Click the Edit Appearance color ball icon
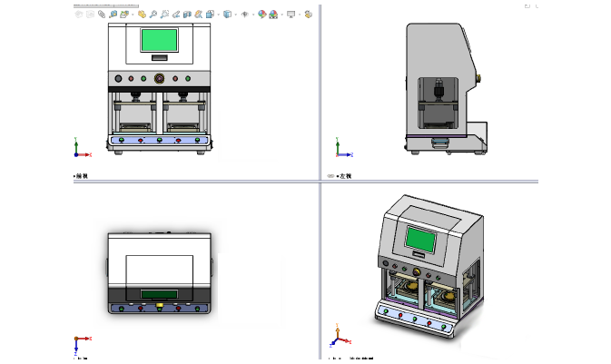 [261, 15]
